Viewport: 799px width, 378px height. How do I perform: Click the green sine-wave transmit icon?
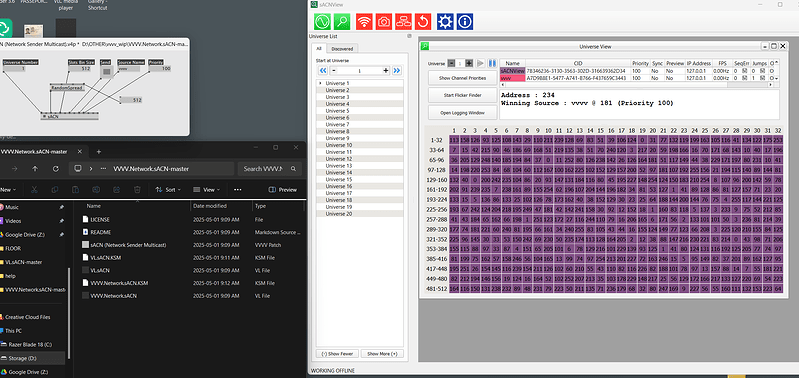coord(322,21)
